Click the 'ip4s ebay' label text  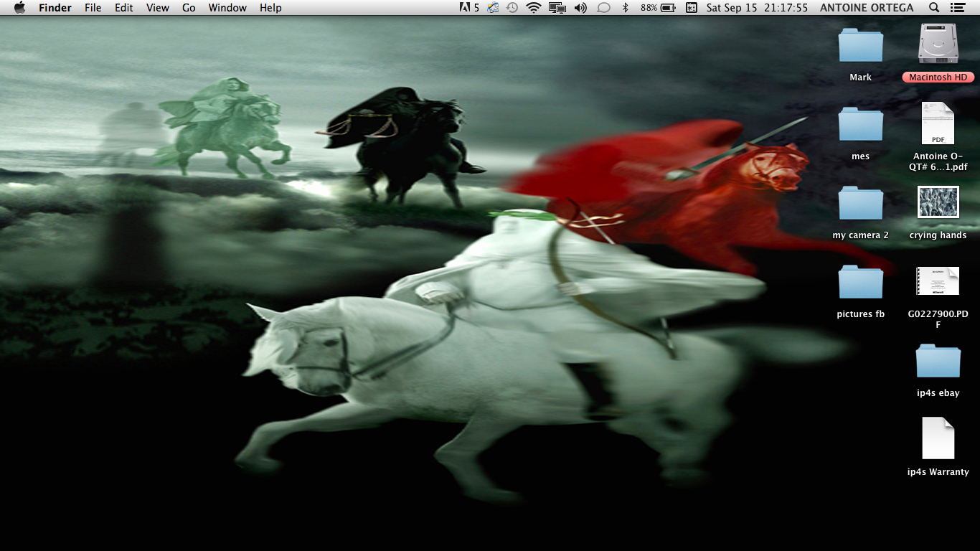(x=938, y=393)
